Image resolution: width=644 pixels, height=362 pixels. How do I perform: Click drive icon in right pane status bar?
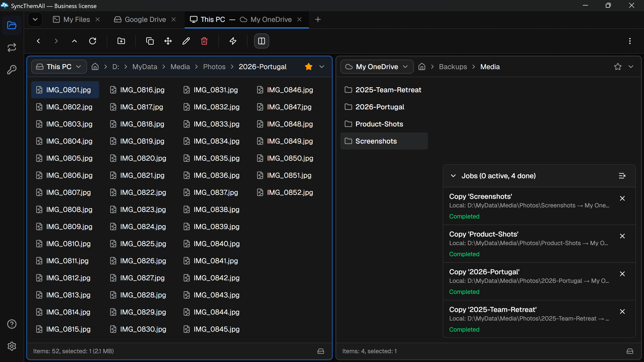pos(630,351)
